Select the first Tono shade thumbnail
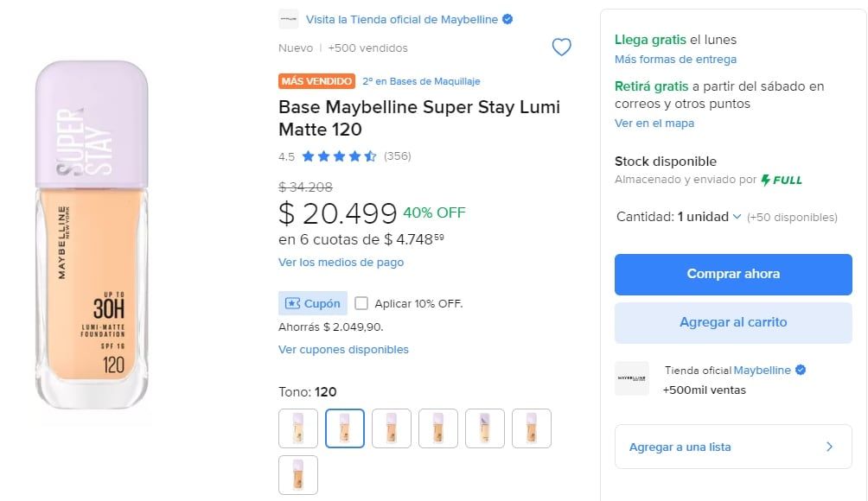The height and width of the screenshot is (501, 868). tap(297, 428)
